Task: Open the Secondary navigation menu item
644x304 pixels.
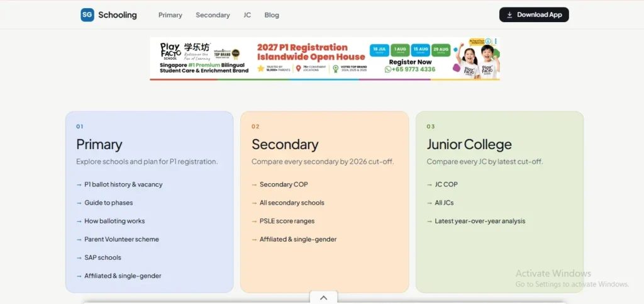Action: tap(213, 15)
